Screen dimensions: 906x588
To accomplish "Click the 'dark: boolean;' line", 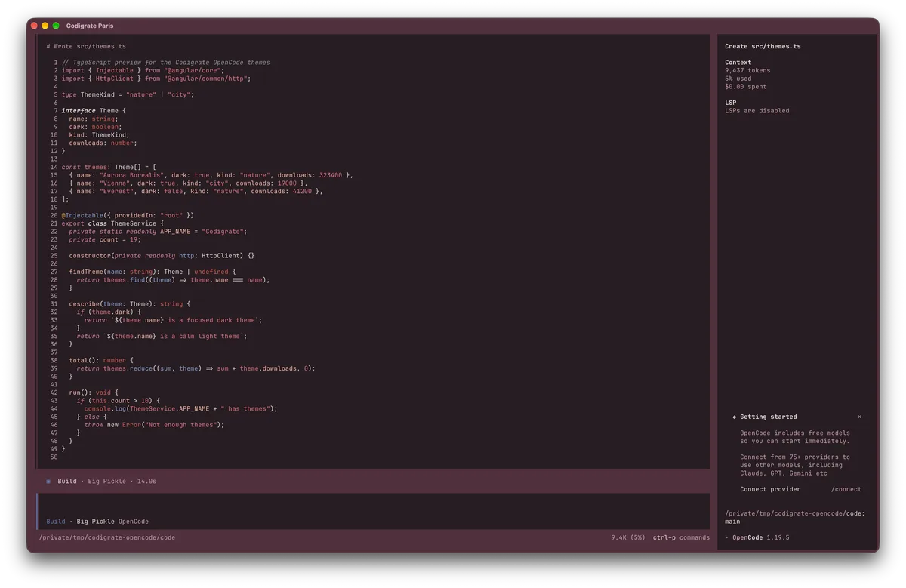I will (x=95, y=127).
